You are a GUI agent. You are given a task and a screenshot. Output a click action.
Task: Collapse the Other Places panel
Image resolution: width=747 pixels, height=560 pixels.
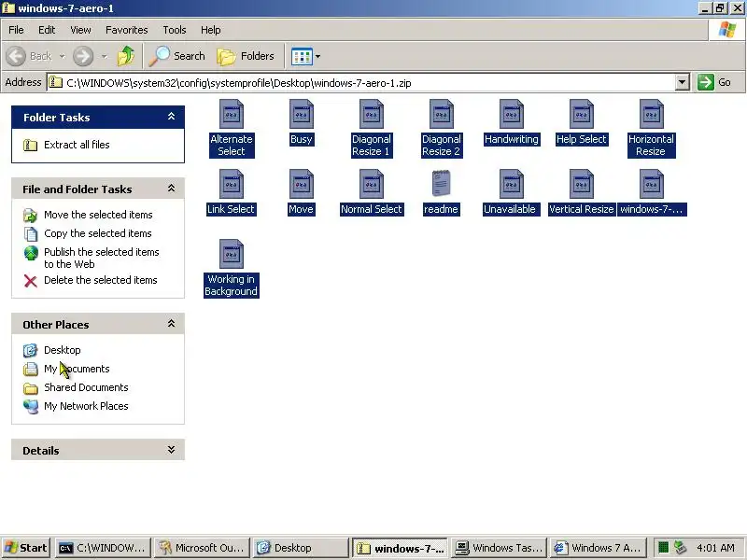coord(172,324)
